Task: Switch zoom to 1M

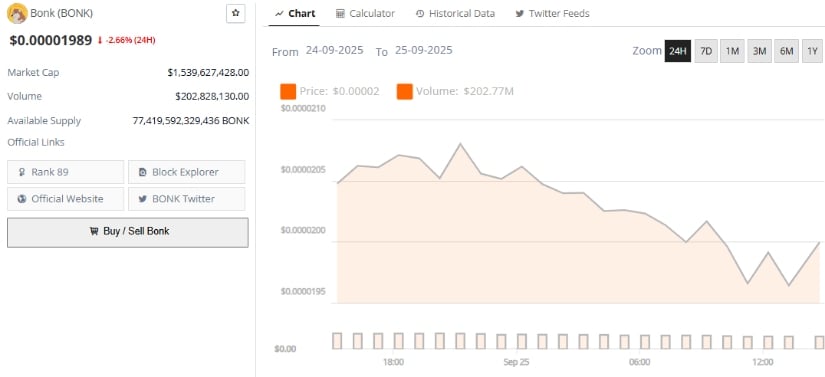Action: (732, 51)
